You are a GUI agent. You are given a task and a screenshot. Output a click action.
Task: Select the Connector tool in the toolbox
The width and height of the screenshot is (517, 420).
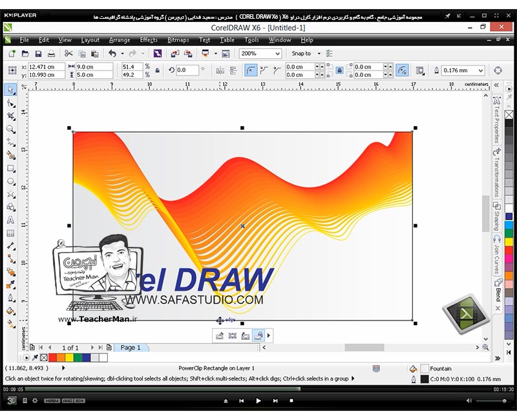click(x=10, y=259)
